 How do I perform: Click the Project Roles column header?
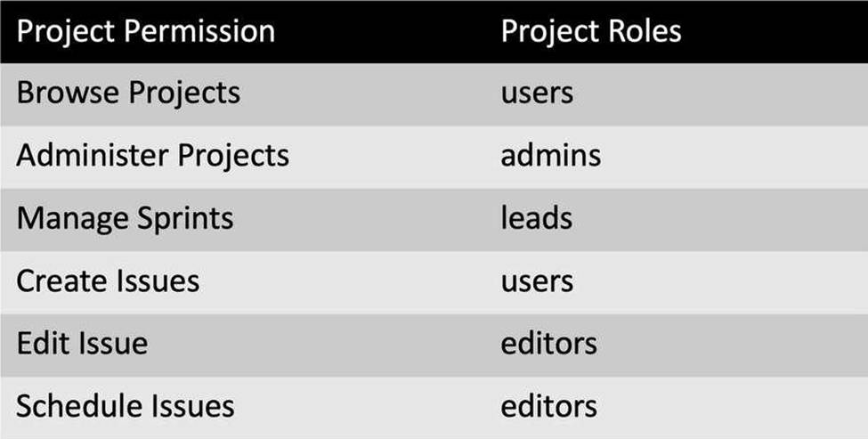click(590, 31)
